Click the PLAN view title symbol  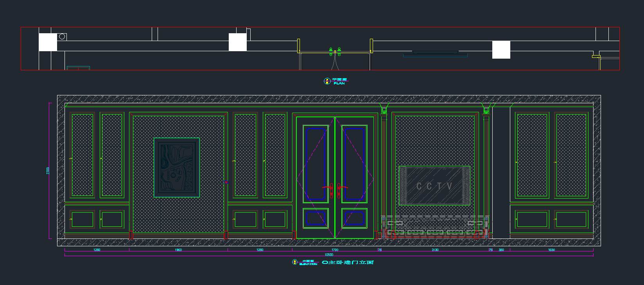(327, 81)
